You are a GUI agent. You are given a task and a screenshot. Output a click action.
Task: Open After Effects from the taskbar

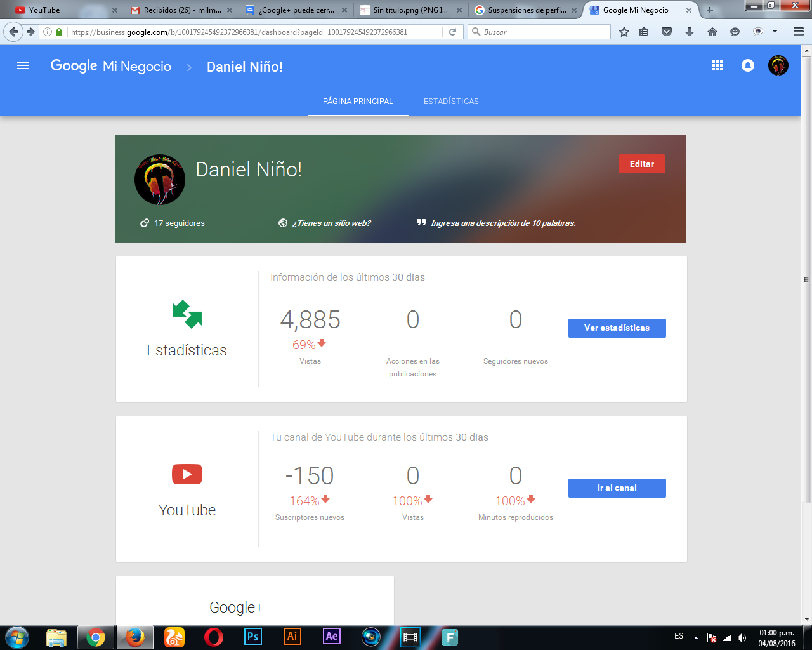(x=332, y=637)
